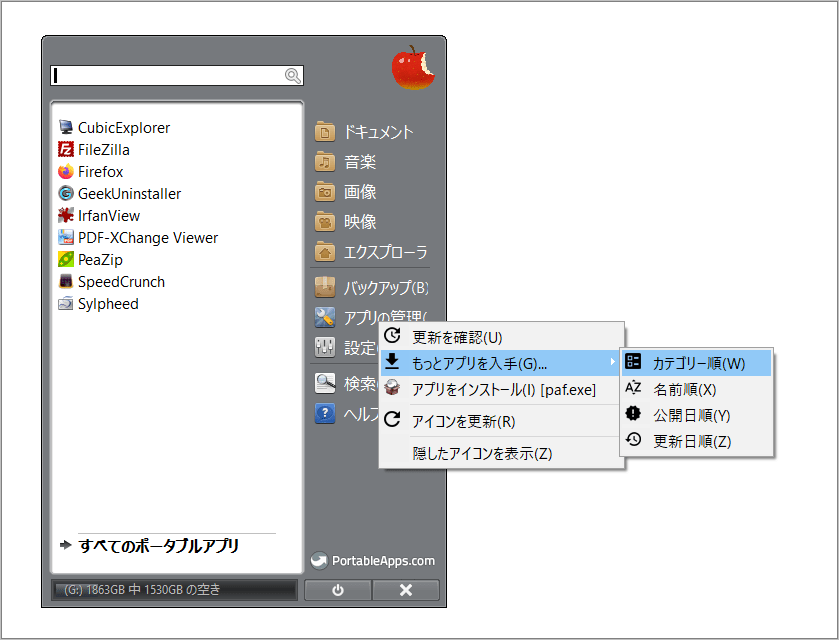Click the installer box icon beside アプリをインストール
Viewport: 839px width, 640px height.
pyautogui.click(x=392, y=387)
